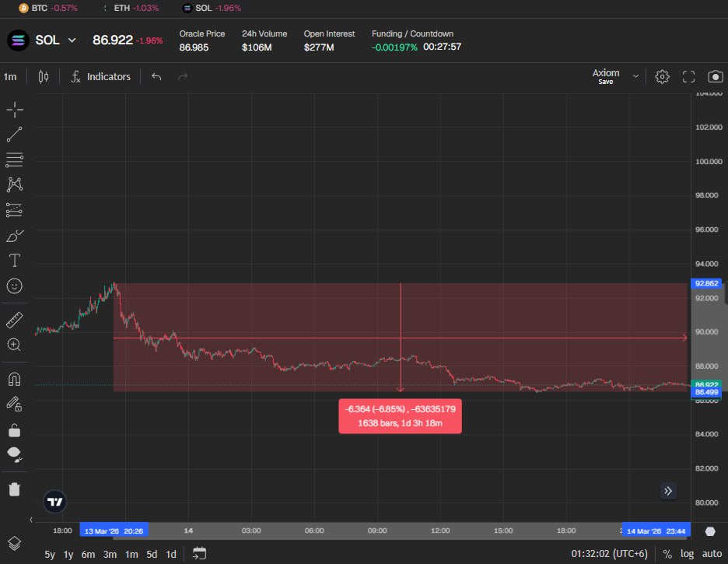Viewport: 728px width, 564px height.
Task: Select the XABCD pattern tool
Action: pos(15,184)
